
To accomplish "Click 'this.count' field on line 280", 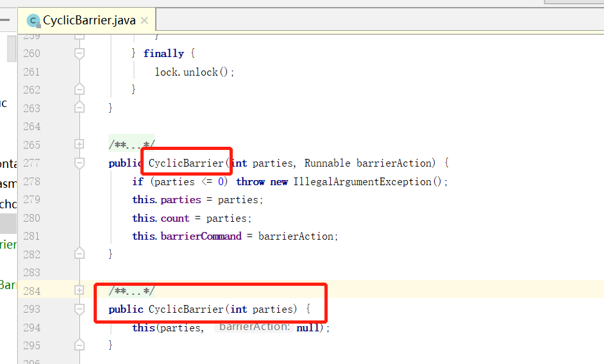I will (161, 218).
